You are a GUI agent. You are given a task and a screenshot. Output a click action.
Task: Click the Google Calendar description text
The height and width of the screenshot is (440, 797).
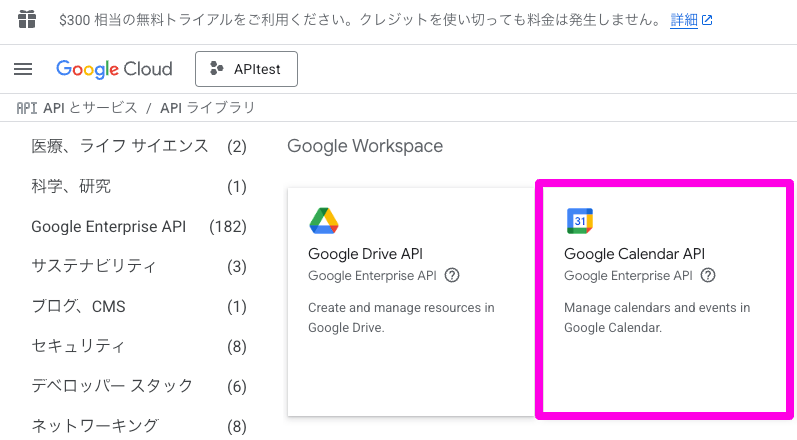657,318
